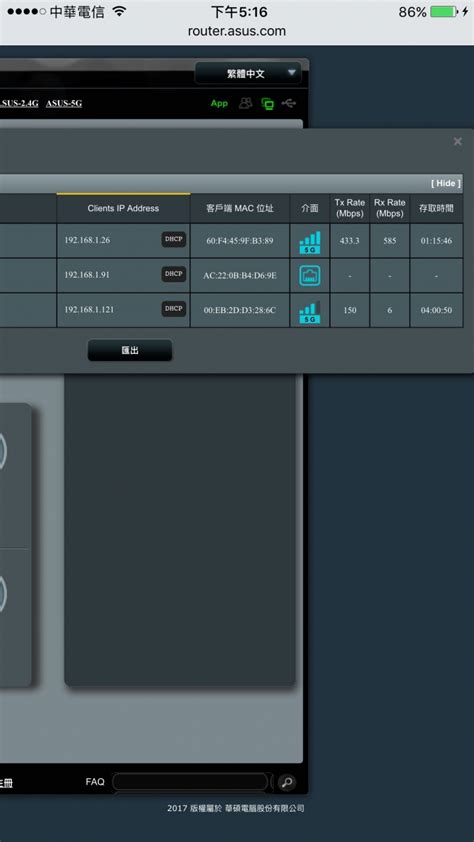Close the client list popup
The width and height of the screenshot is (474, 842).
click(x=457, y=141)
